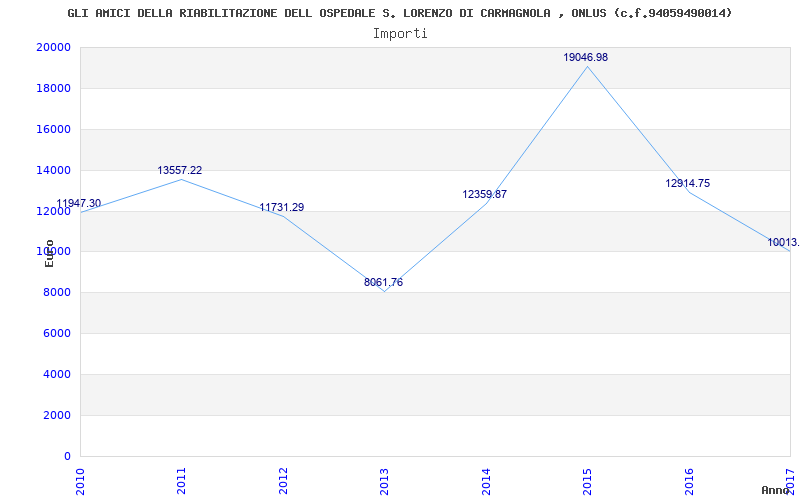The width and height of the screenshot is (800, 500).
Task: Click the y-axis value 14000
Action: point(54,170)
